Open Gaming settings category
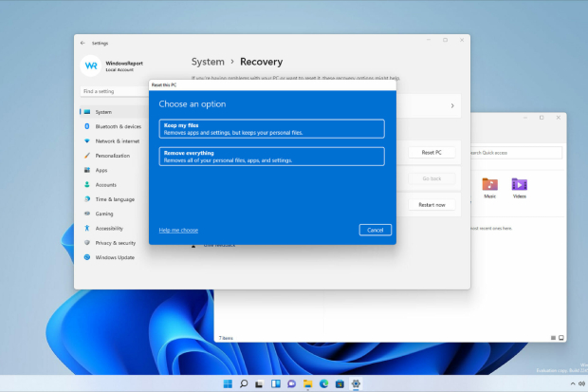 click(103, 214)
